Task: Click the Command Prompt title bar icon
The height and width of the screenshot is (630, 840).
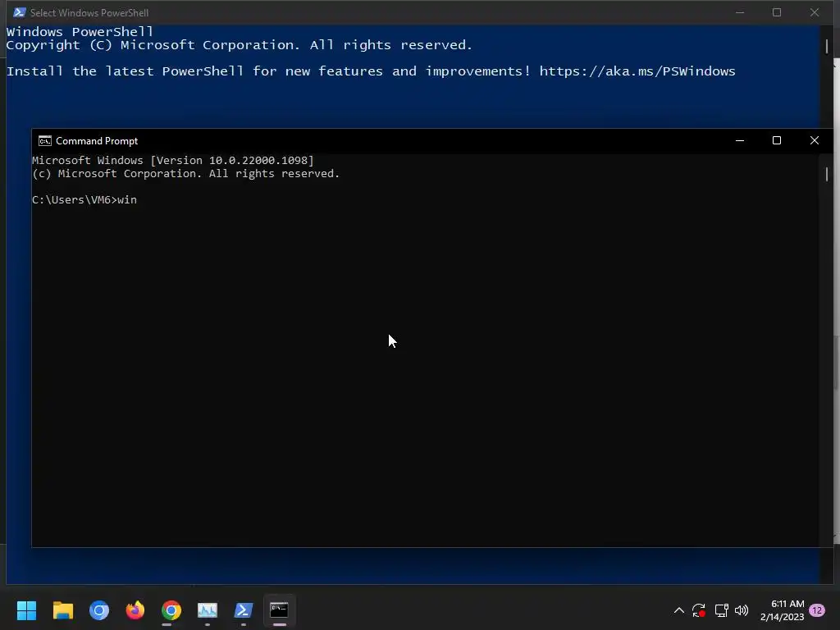Action: click(45, 141)
